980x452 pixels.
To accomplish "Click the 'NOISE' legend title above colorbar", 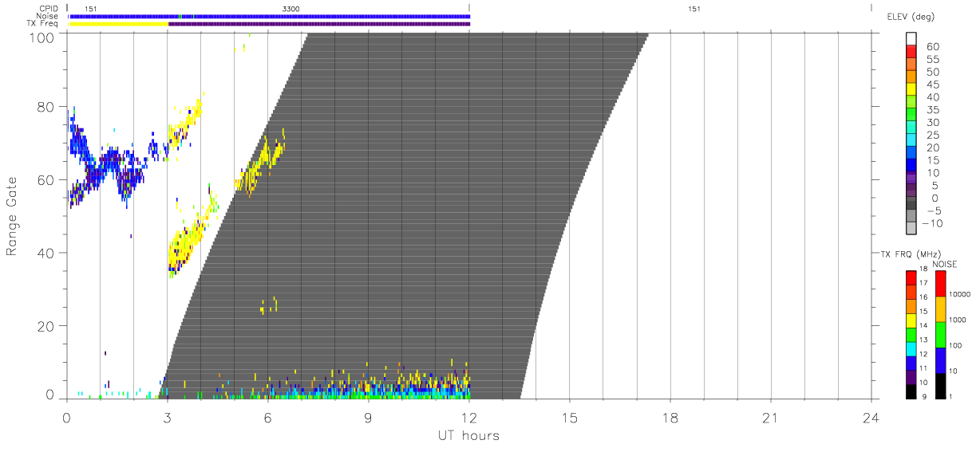I will [944, 264].
